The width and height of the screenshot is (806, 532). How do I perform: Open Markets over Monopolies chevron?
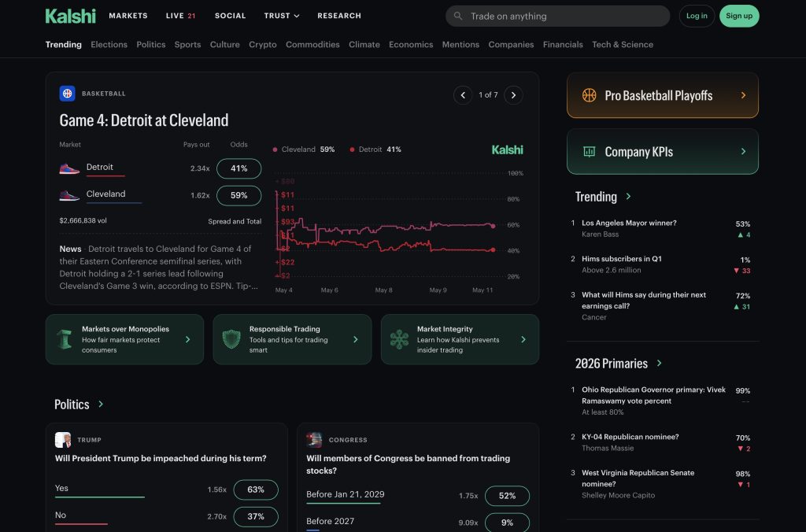(x=187, y=339)
